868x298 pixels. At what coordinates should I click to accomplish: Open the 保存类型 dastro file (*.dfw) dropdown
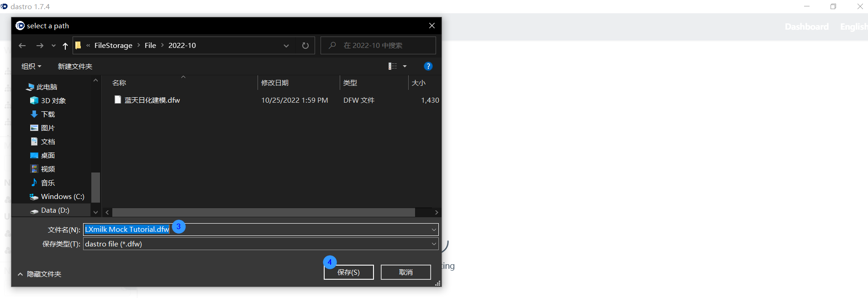point(261,244)
